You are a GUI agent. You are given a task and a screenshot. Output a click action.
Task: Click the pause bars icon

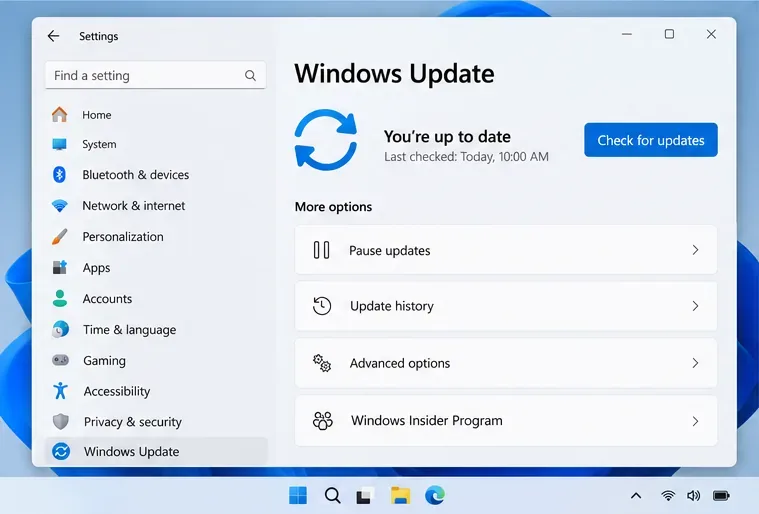click(x=321, y=250)
